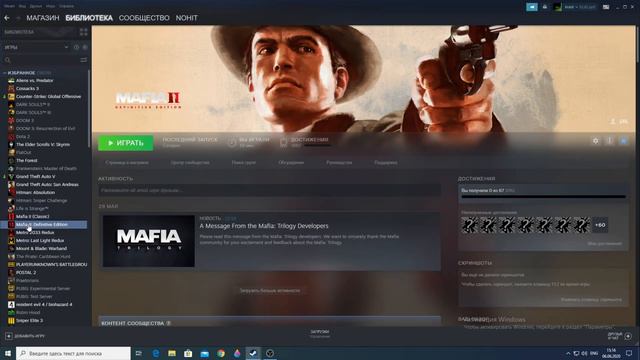This screenshot has height=360, width=640.
Task: Select Metro: Last Light Redux
Action: tap(40, 240)
